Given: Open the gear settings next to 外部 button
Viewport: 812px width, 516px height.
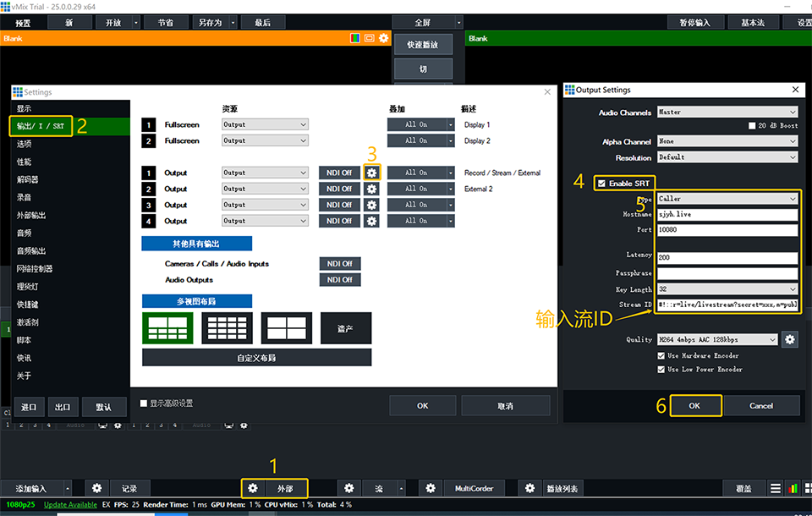Looking at the screenshot, I should (252, 488).
